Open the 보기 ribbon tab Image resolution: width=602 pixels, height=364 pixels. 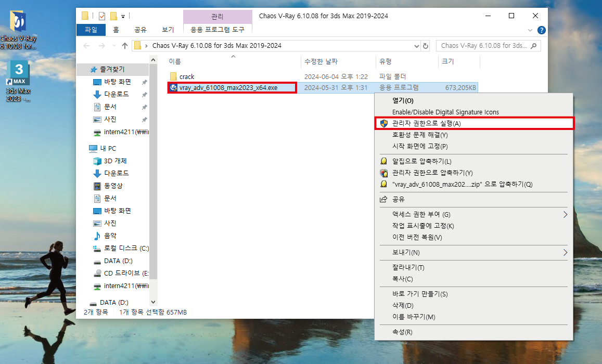(x=168, y=30)
